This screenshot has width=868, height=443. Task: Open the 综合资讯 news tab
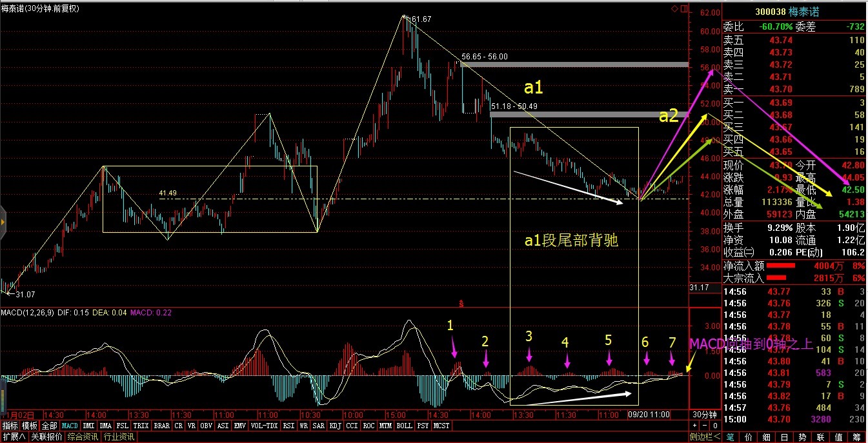coord(83,437)
